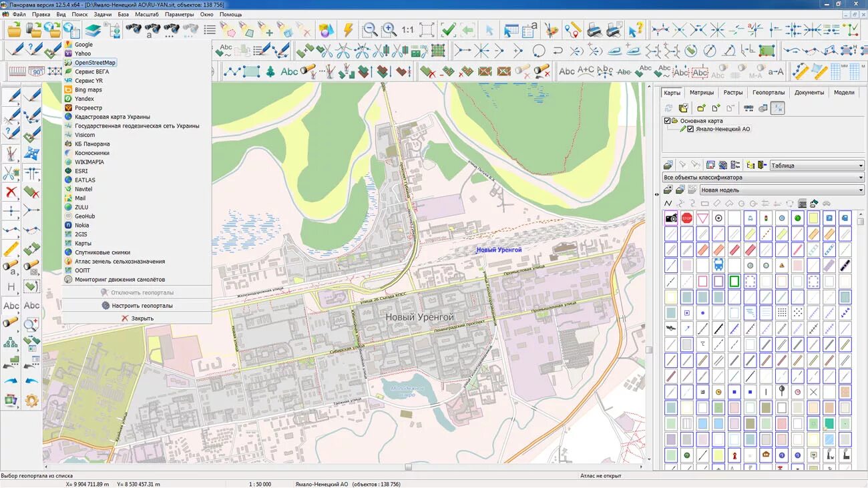Screen dimensions: 868x488
Task: Click the red X delete icon on left toolbar
Action: tap(11, 192)
